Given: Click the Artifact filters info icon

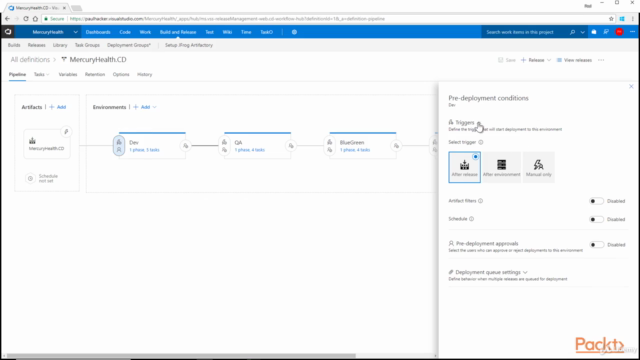Looking at the screenshot, I should pos(480,201).
